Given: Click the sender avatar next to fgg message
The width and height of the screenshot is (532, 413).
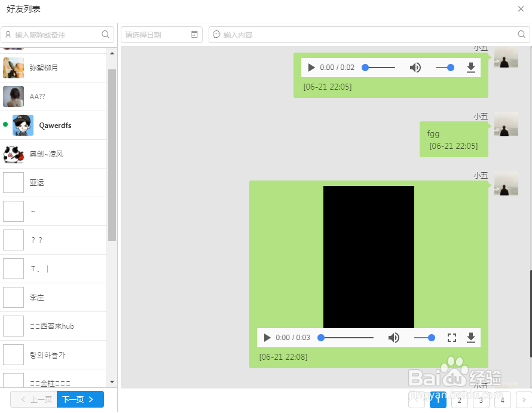Looking at the screenshot, I should (506, 124).
